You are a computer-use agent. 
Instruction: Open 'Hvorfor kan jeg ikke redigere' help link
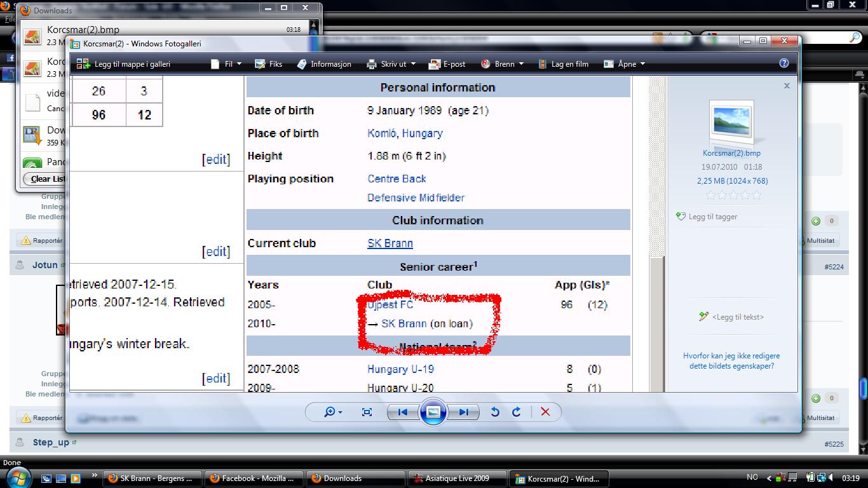click(x=731, y=361)
